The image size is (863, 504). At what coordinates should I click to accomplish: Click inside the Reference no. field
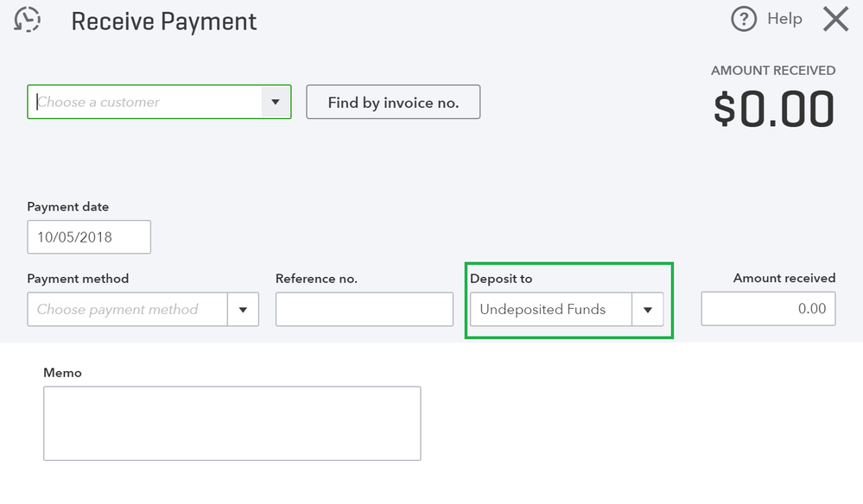coord(364,309)
